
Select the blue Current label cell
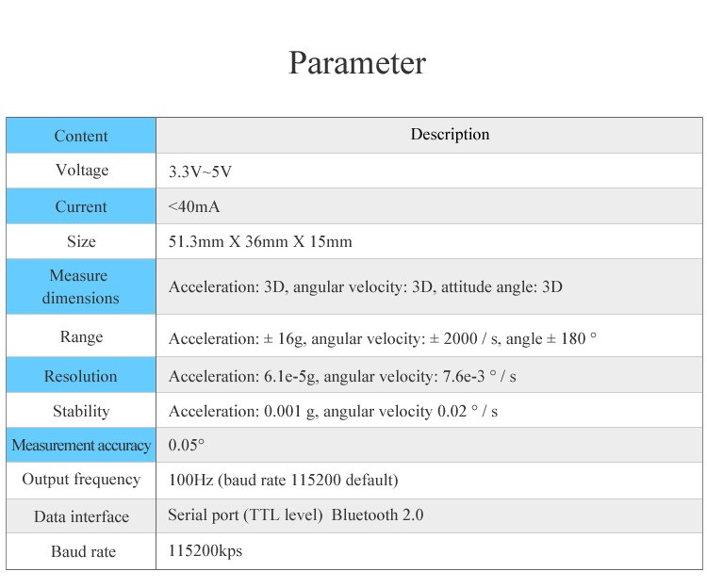[81, 206]
